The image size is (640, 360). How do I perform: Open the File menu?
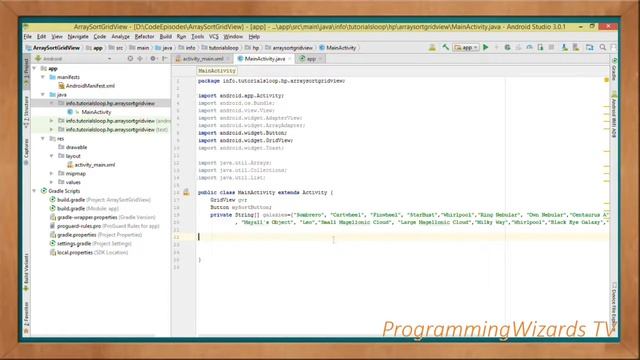pyautogui.click(x=27, y=37)
